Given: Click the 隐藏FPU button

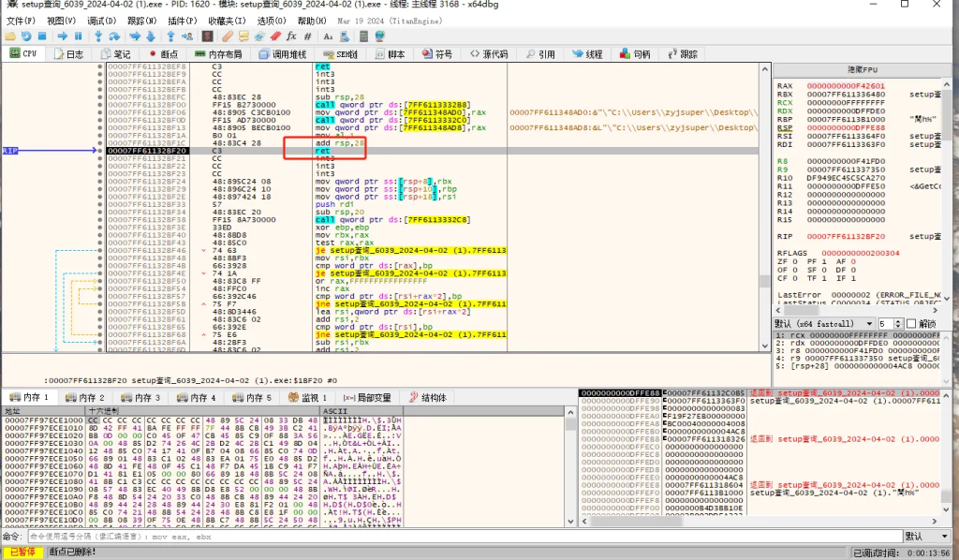Looking at the screenshot, I should [861, 70].
